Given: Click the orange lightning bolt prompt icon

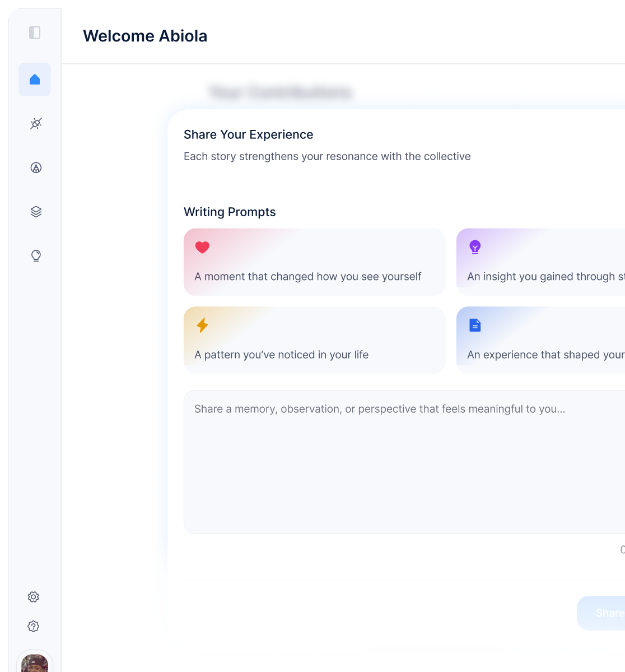Looking at the screenshot, I should point(202,325).
